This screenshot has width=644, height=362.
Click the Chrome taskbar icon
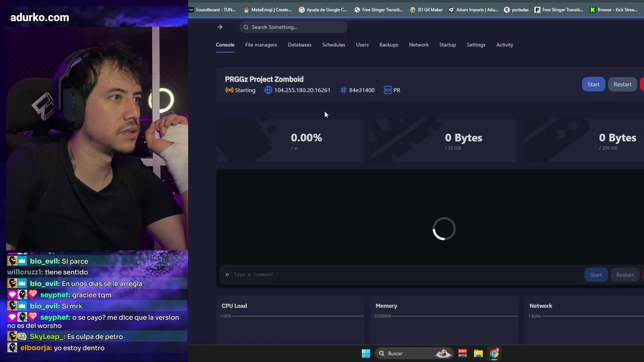[494, 353]
